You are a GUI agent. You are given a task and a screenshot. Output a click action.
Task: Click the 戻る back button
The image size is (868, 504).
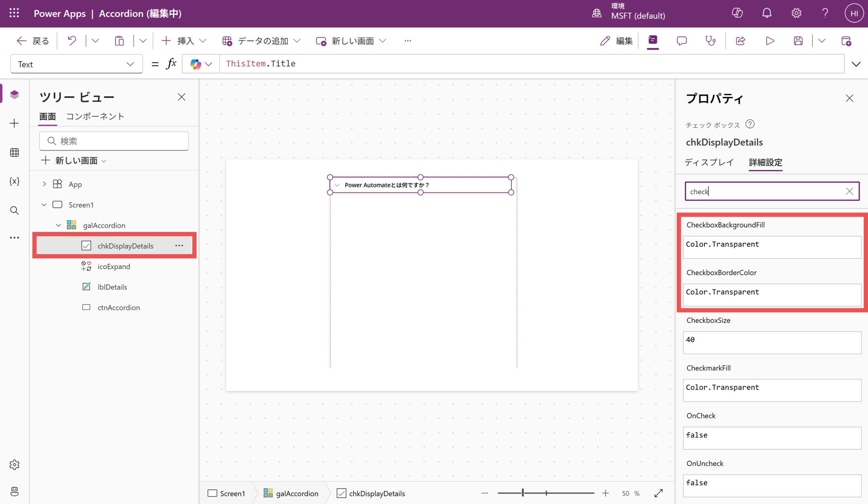(33, 41)
